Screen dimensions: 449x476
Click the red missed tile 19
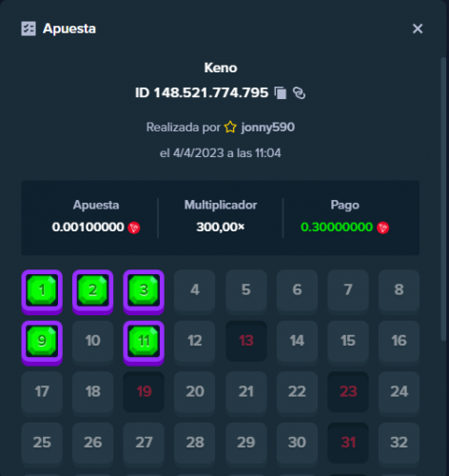(144, 392)
